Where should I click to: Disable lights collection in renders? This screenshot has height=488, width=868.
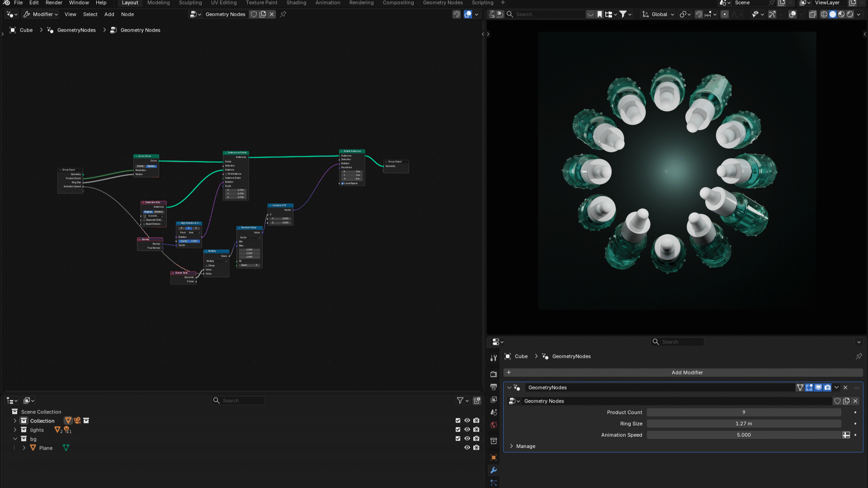[476, 430]
